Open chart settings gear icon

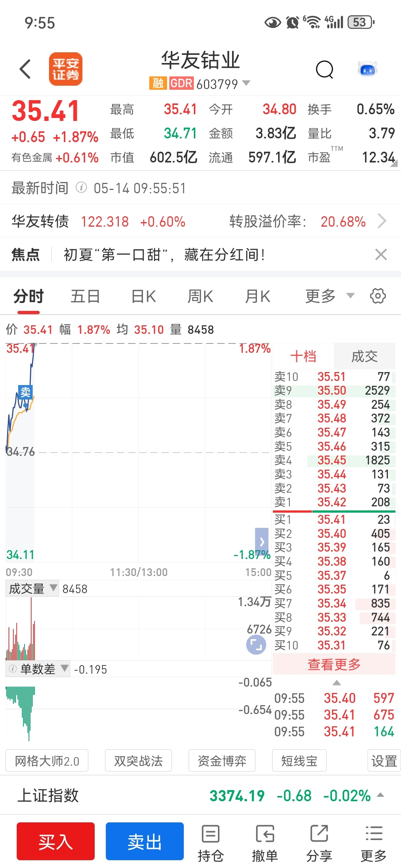coord(378,296)
